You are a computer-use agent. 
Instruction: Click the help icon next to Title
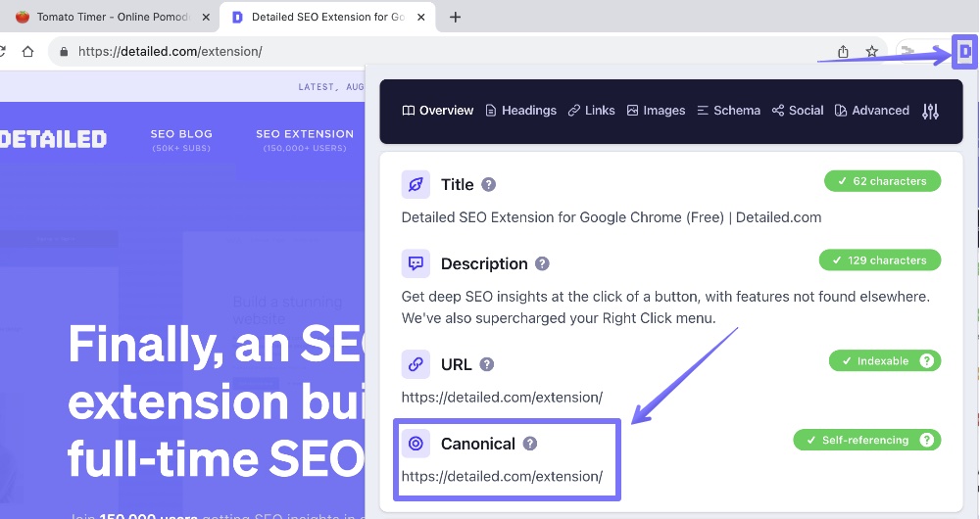(489, 184)
